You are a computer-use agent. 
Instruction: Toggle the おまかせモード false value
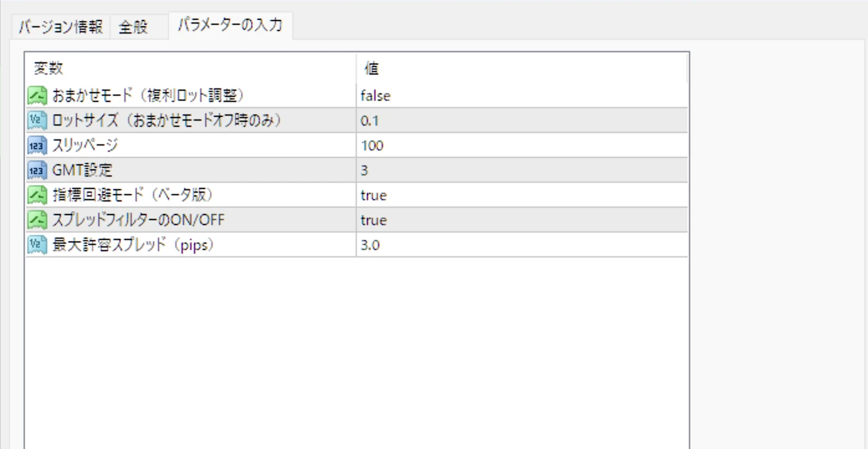click(376, 96)
